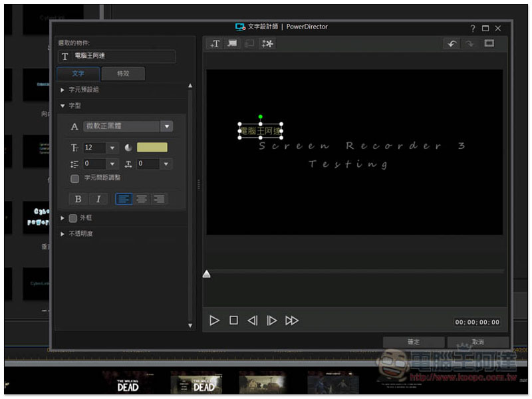Open the line spacing dropdown
532x399 pixels.
click(112, 164)
